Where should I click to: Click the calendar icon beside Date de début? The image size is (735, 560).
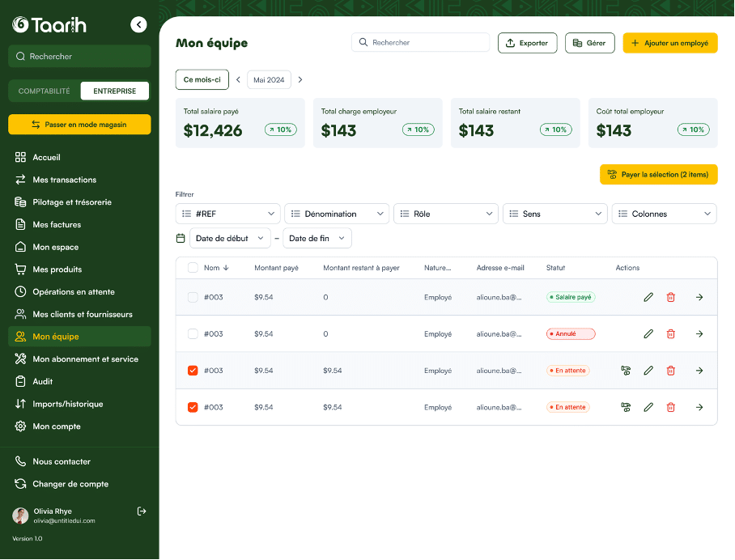(x=181, y=238)
